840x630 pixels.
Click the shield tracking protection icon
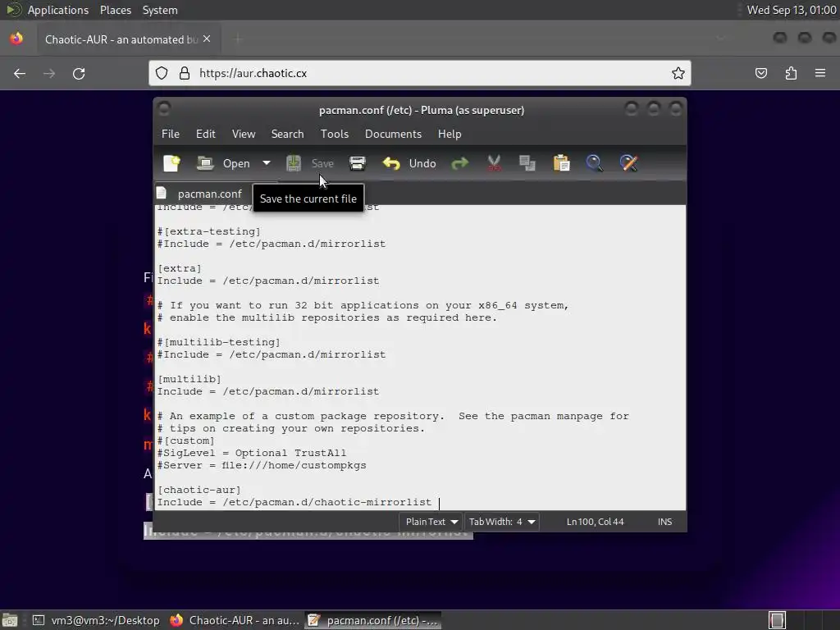(x=162, y=73)
